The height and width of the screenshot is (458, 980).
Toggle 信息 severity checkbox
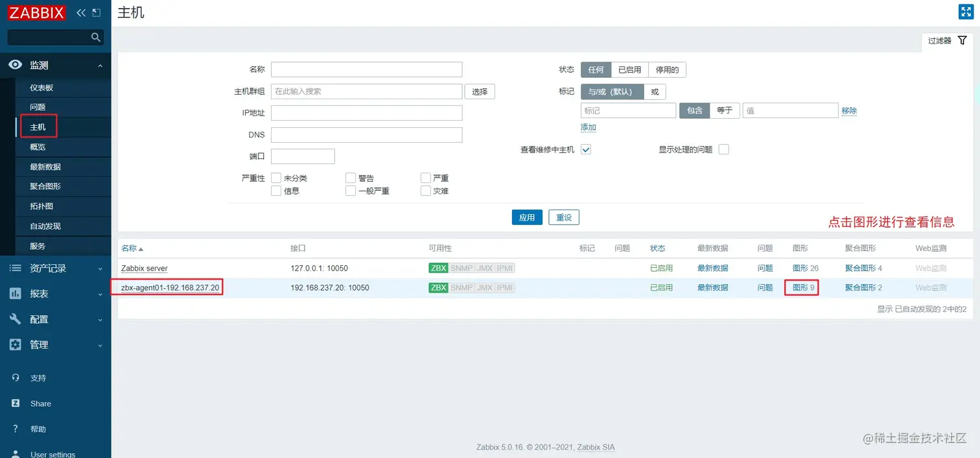pyautogui.click(x=276, y=191)
